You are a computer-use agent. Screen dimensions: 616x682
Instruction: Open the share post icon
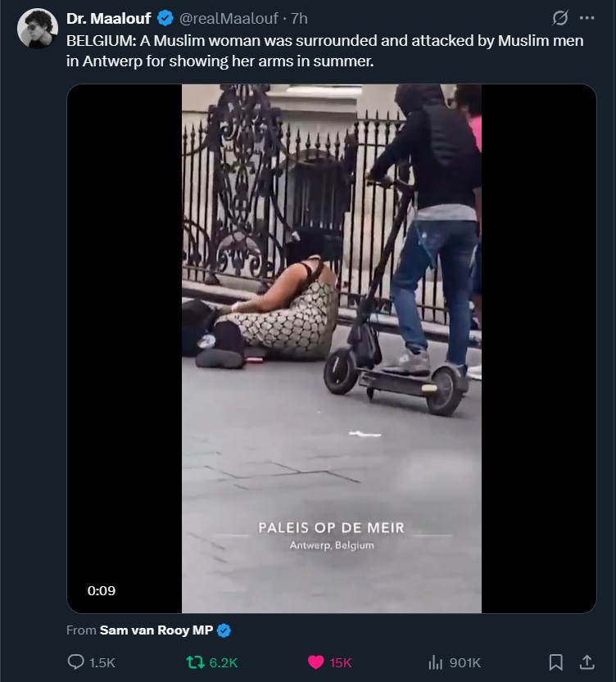pyautogui.click(x=587, y=662)
